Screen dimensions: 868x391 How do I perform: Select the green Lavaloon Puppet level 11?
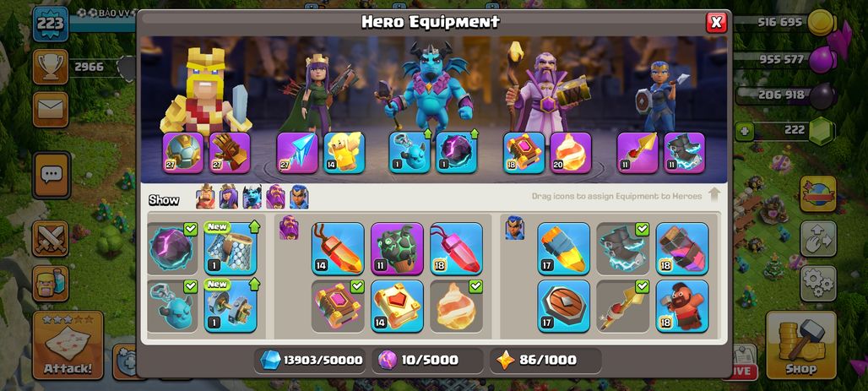click(397, 248)
